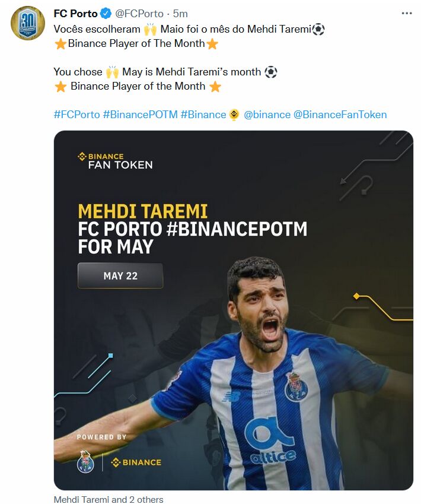421x504 pixels.
Task: Click the Binance logo at image bottom
Action: tap(136, 462)
